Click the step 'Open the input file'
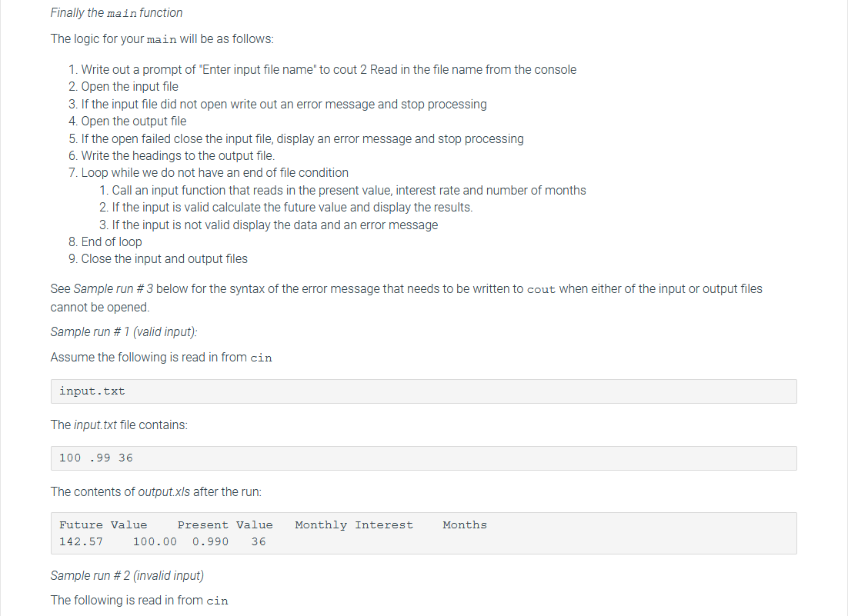The width and height of the screenshot is (848, 616). coord(129,86)
